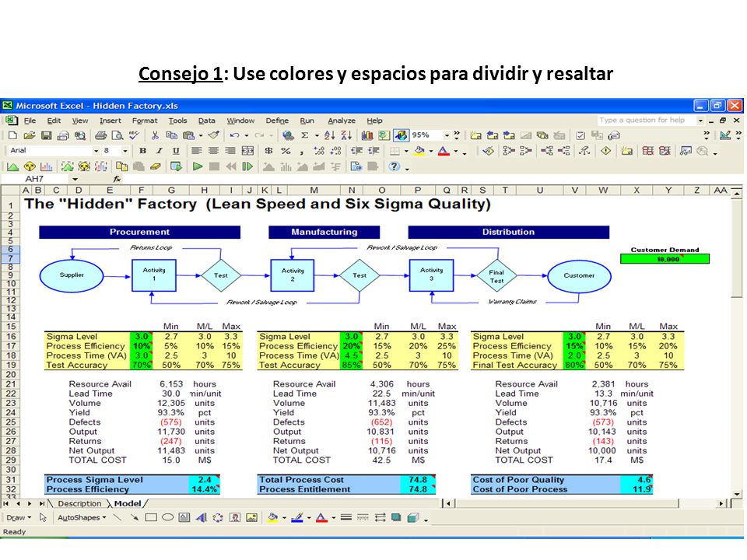Click the Select Objects pointer
This screenshot has width=747, height=560.
click(x=43, y=518)
